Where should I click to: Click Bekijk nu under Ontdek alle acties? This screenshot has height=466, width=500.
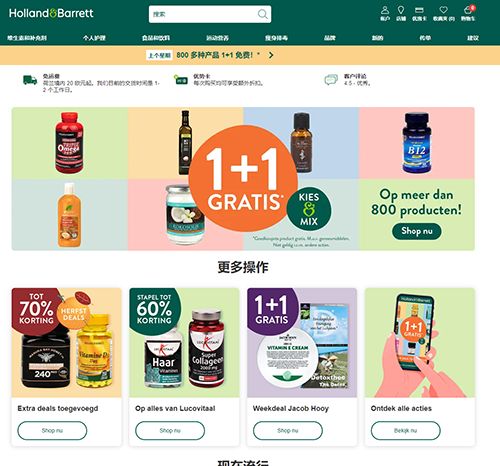pos(406,431)
